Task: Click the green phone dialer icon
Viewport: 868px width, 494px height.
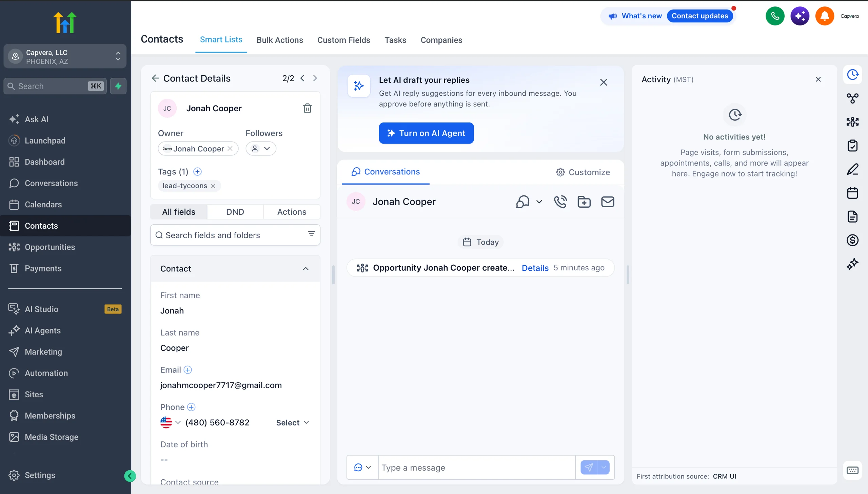Action: click(x=775, y=16)
